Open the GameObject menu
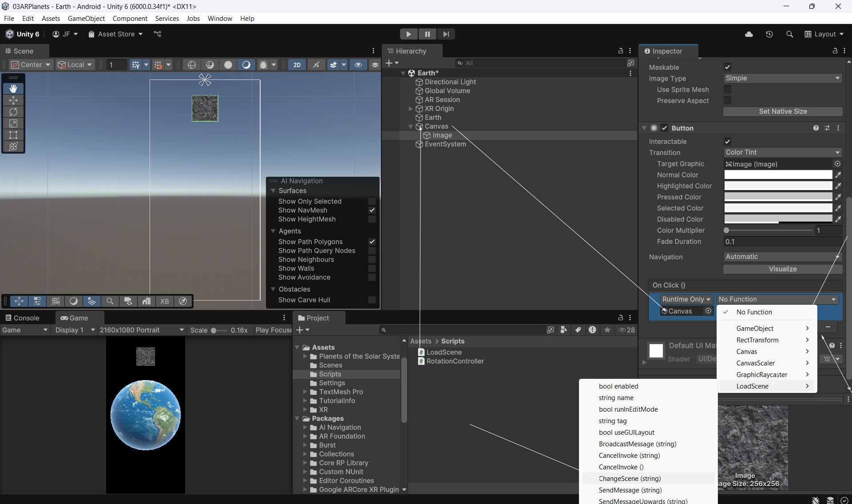The height and width of the screenshot is (504, 852). (86, 18)
